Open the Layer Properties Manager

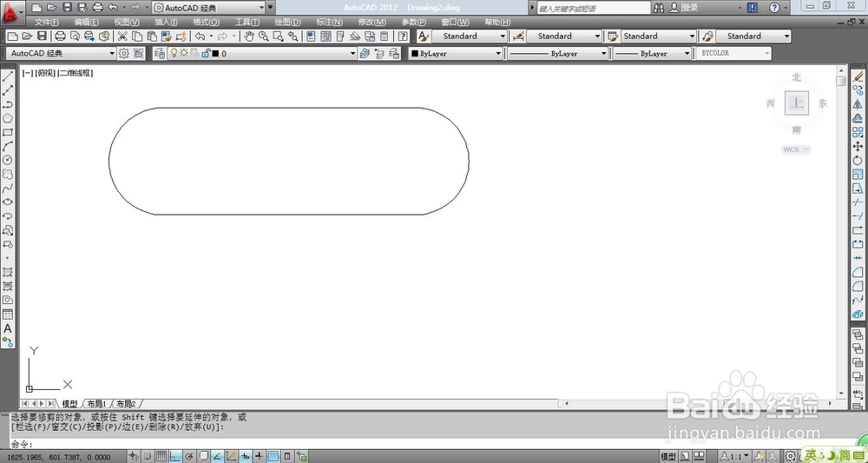click(160, 53)
